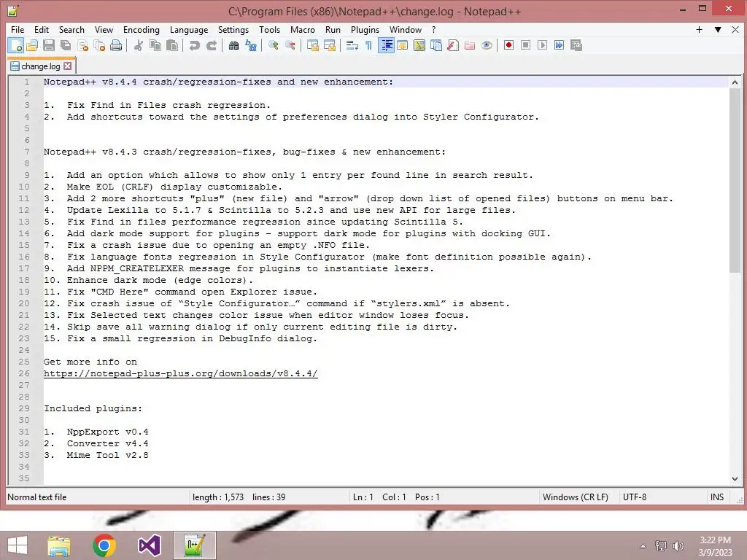747x560 pixels.
Task: Click the Save floppy disk icon
Action: 49,45
